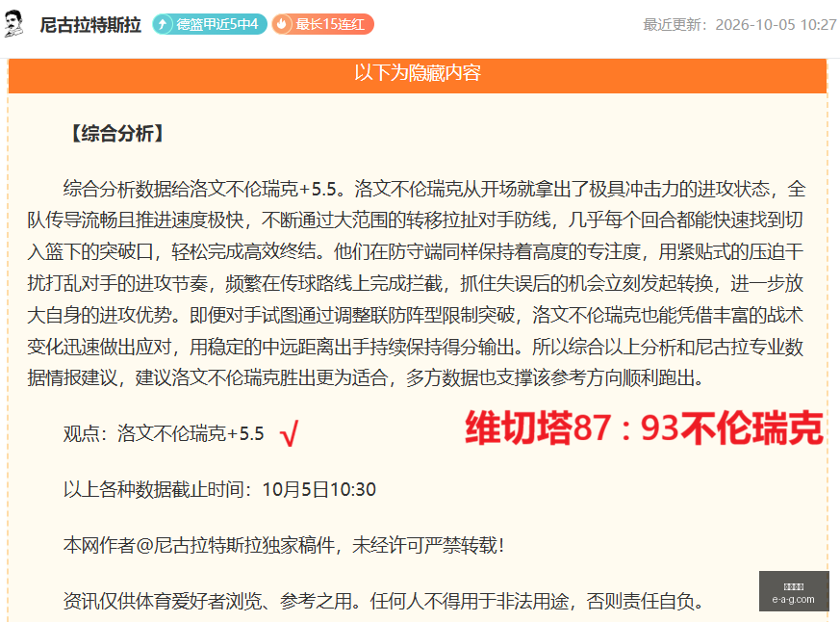This screenshot has width=840, height=622.
Task: Click the flame icon in streak badge
Action: click(x=282, y=24)
